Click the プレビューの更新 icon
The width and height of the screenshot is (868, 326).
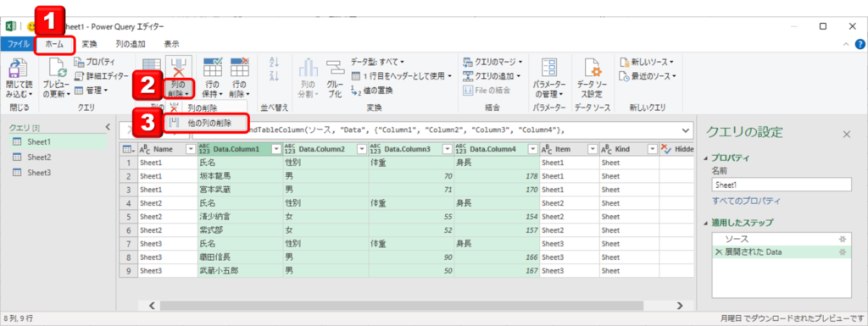57,69
